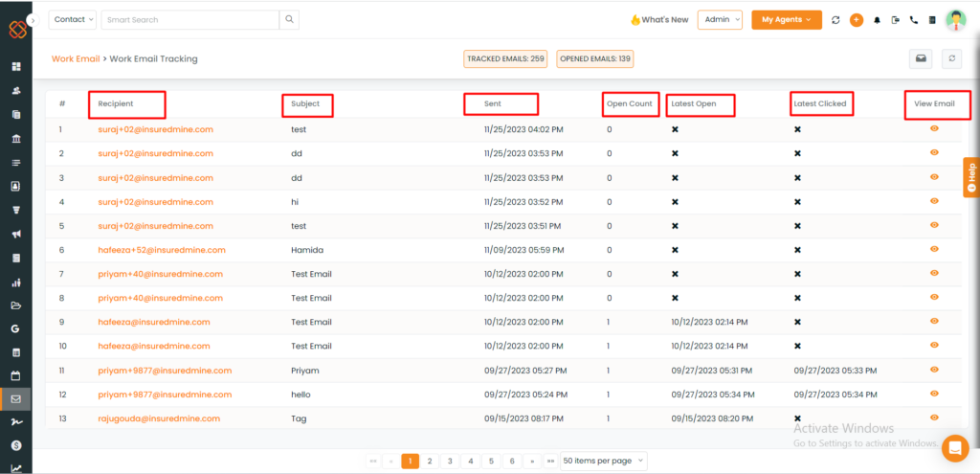This screenshot has width=980, height=474.
Task: Open the funnel pipeline icon in sidebar
Action: [16, 210]
